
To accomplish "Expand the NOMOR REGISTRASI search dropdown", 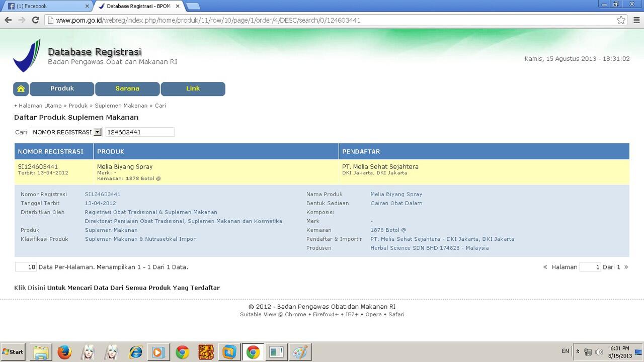I will point(66,132).
